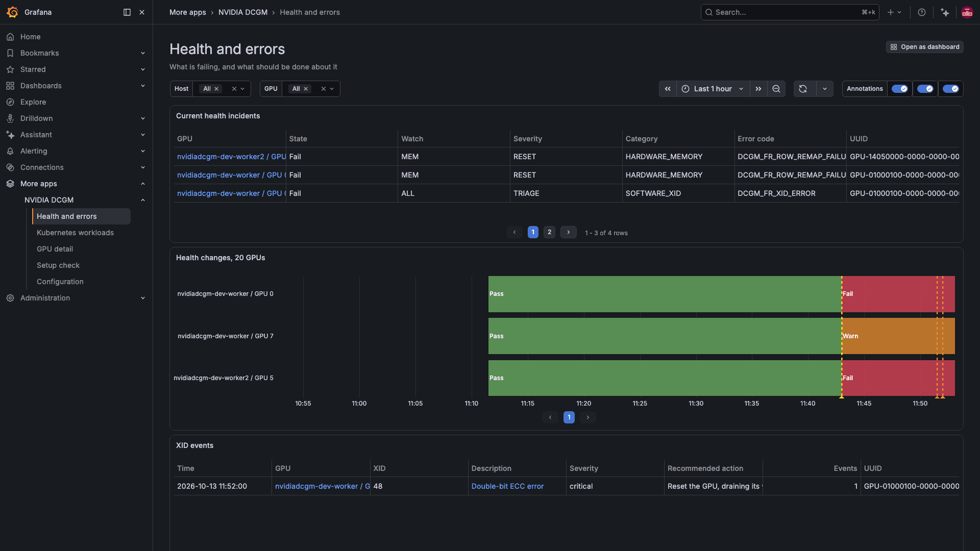The image size is (980, 551).
Task: Expand the Alerting sidebar section
Action: coord(143,151)
